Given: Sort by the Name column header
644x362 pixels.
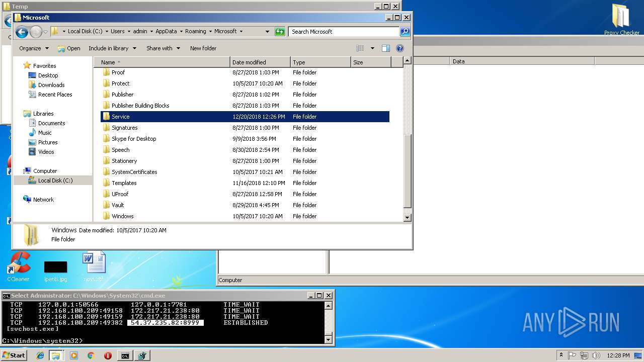Looking at the screenshot, I should (162, 62).
